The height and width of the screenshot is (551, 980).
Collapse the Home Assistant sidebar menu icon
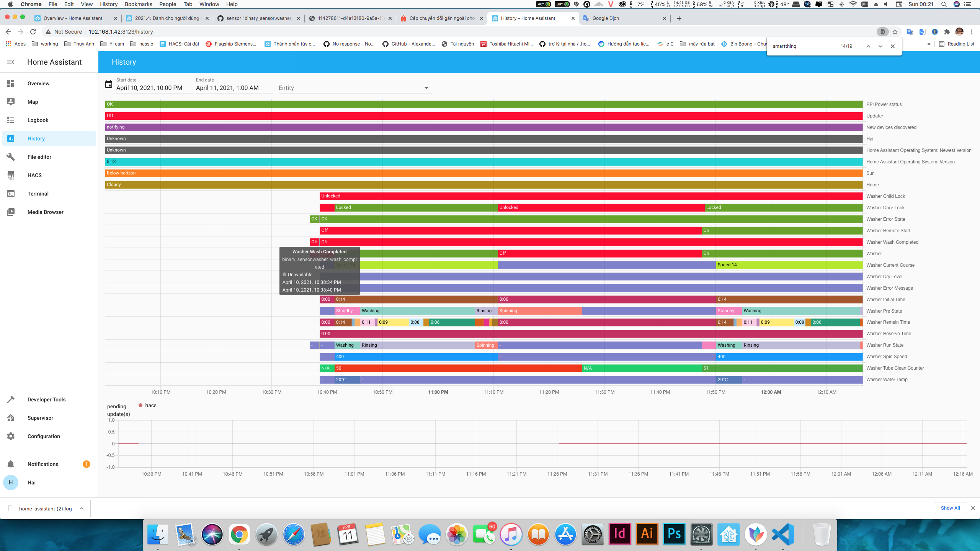pos(11,62)
